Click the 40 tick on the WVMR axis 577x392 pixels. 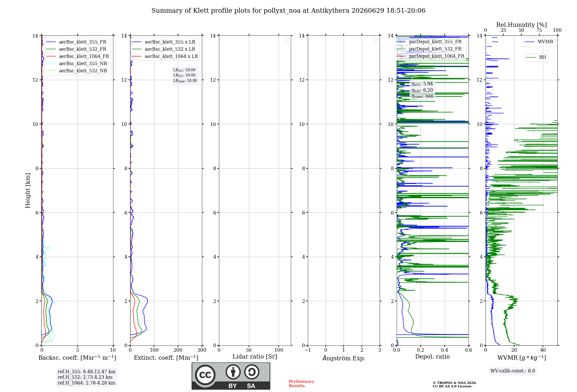point(543,350)
